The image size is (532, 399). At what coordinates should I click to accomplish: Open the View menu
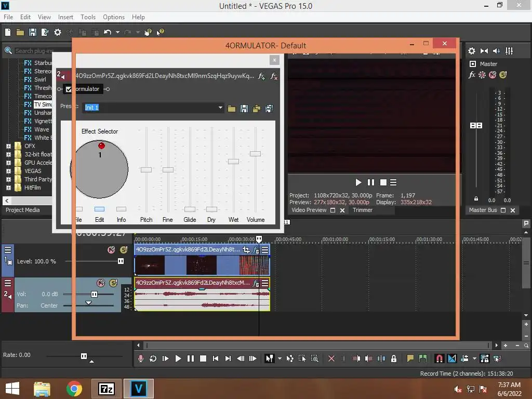[44, 17]
